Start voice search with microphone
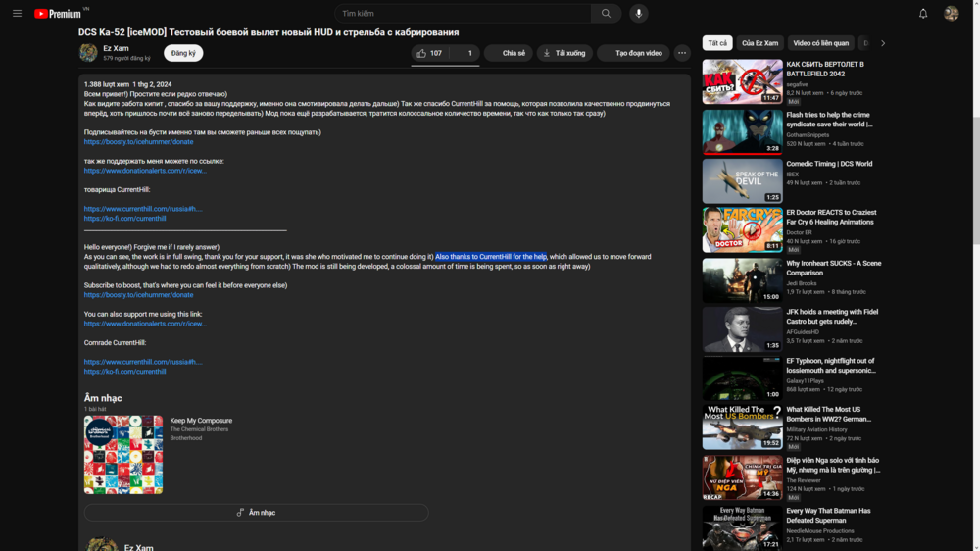Viewport: 980px width, 551px height. (x=638, y=13)
